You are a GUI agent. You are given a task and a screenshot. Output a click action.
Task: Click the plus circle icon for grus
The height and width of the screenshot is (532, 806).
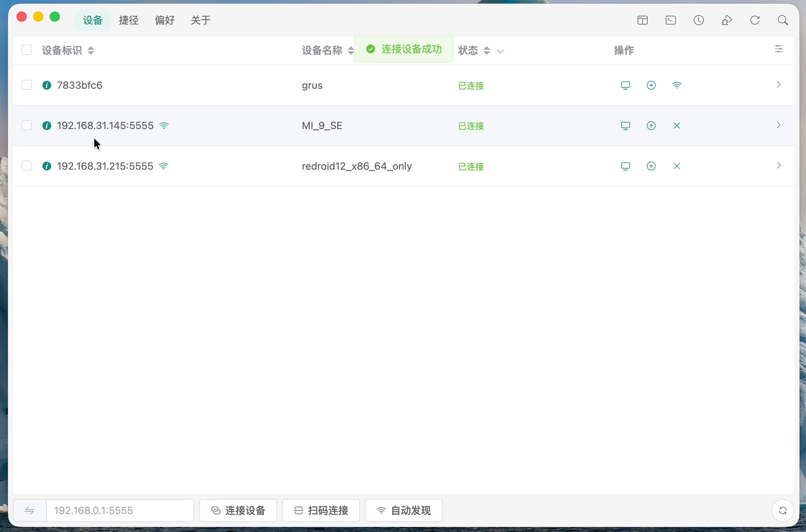click(x=651, y=85)
